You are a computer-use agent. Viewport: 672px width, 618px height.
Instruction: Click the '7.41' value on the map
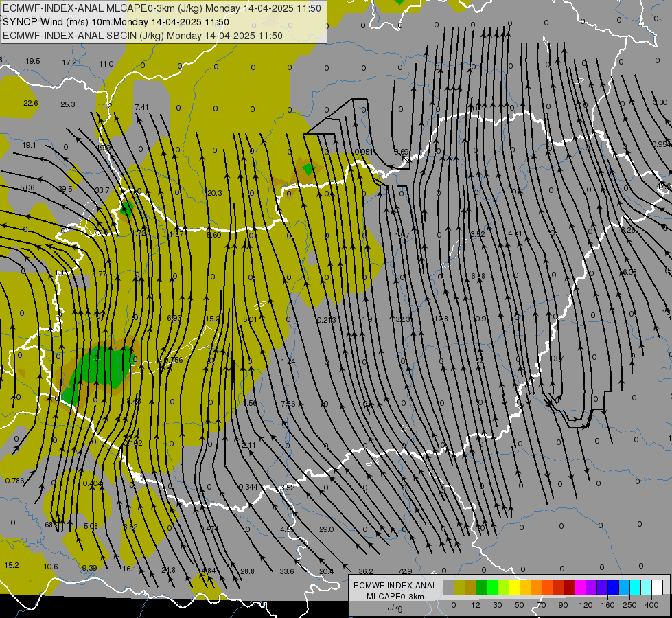(x=141, y=107)
